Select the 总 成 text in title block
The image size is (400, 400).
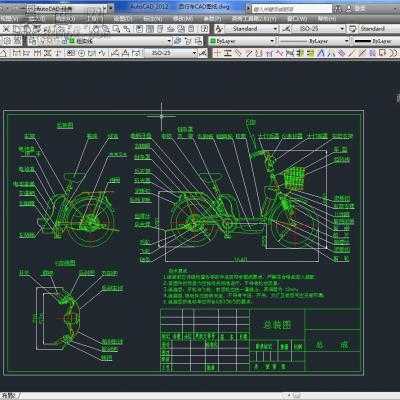pyautogui.click(x=332, y=345)
